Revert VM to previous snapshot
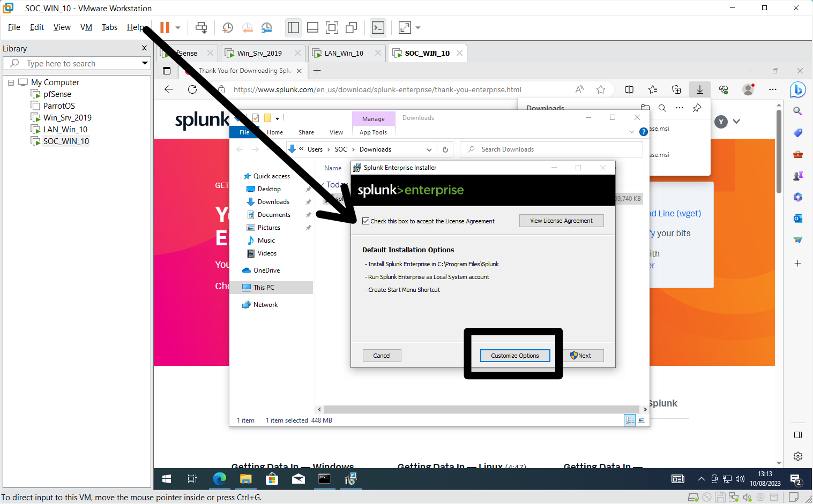 click(x=247, y=27)
